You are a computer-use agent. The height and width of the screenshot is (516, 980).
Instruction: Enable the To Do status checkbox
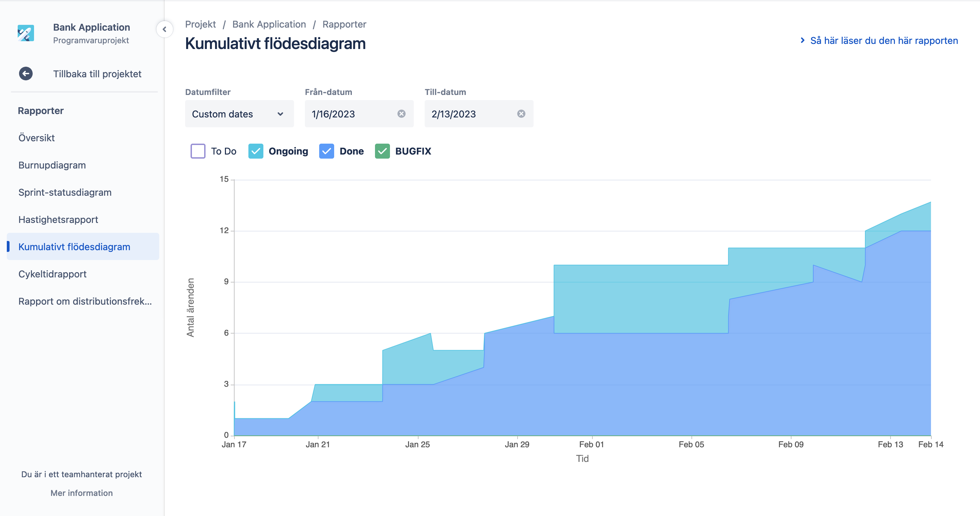click(198, 151)
